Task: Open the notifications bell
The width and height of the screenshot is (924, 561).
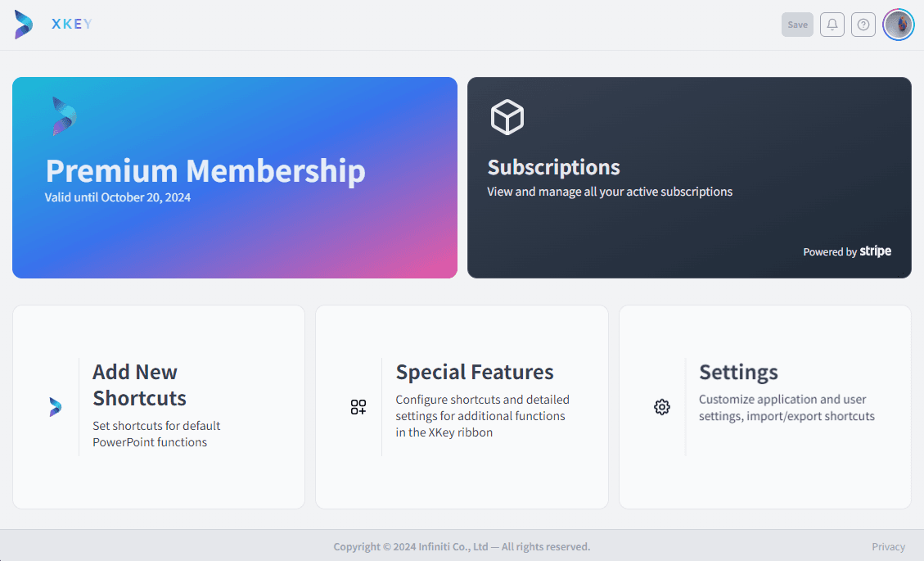Action: 832,25
